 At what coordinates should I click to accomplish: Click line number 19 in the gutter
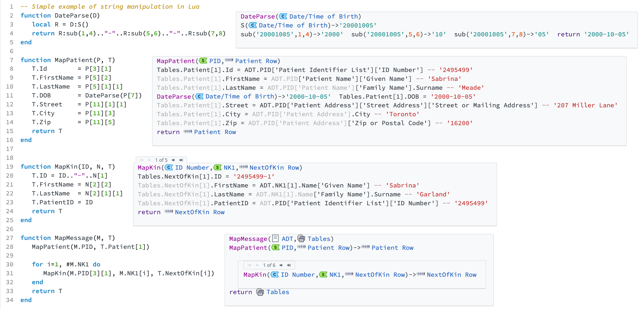coord(10,167)
